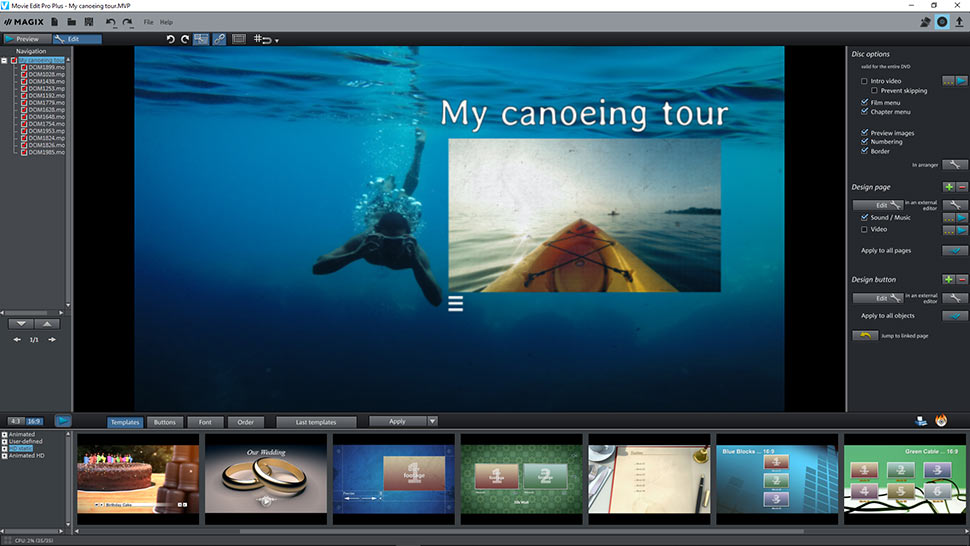Open the File menu
The image size is (970, 546).
148,22
